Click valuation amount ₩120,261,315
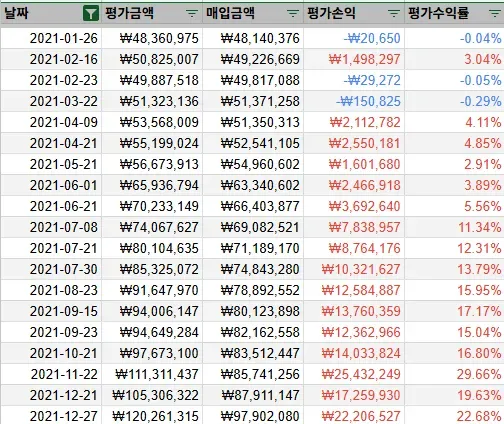 [156, 416]
